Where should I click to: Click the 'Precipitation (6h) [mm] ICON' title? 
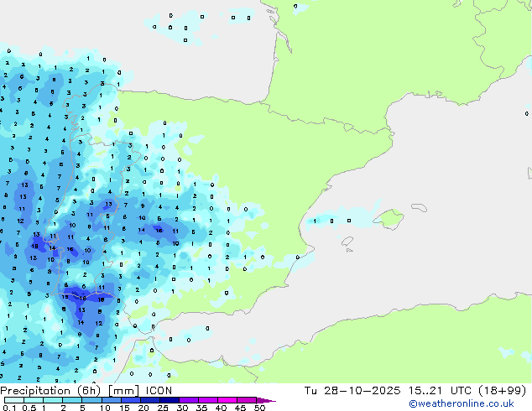(86, 391)
